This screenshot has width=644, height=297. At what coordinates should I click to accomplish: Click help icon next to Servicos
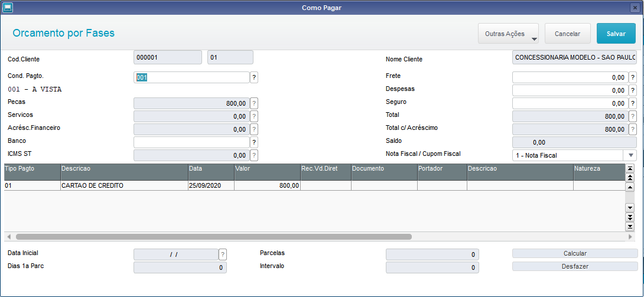[x=254, y=116]
